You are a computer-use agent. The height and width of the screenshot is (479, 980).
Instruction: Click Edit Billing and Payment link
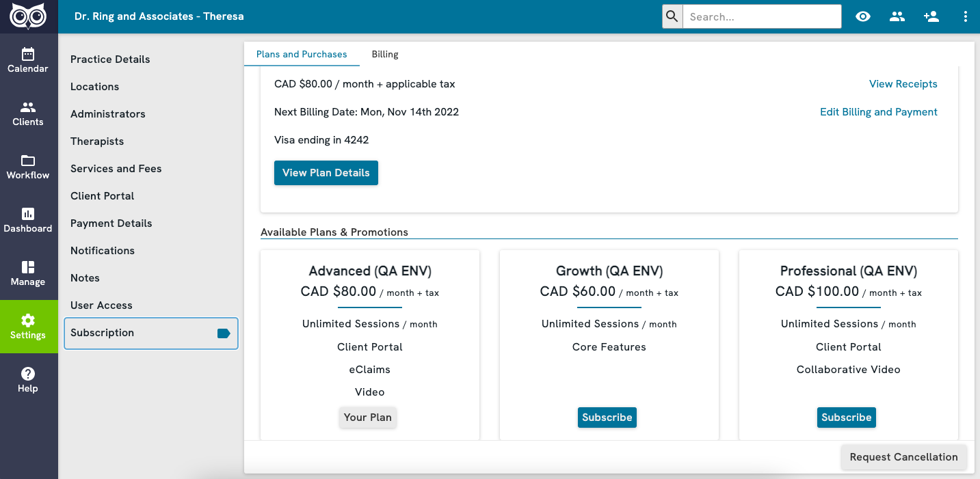point(878,112)
